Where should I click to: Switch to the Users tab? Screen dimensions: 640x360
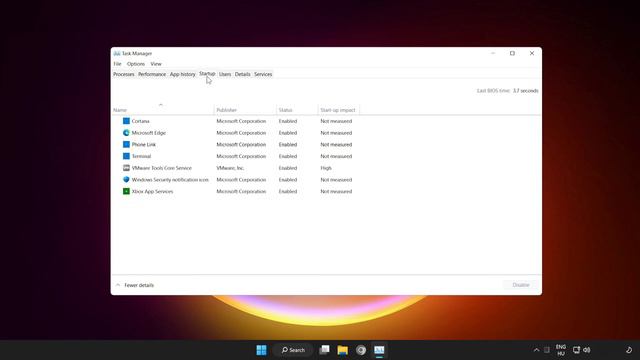pyautogui.click(x=225, y=74)
